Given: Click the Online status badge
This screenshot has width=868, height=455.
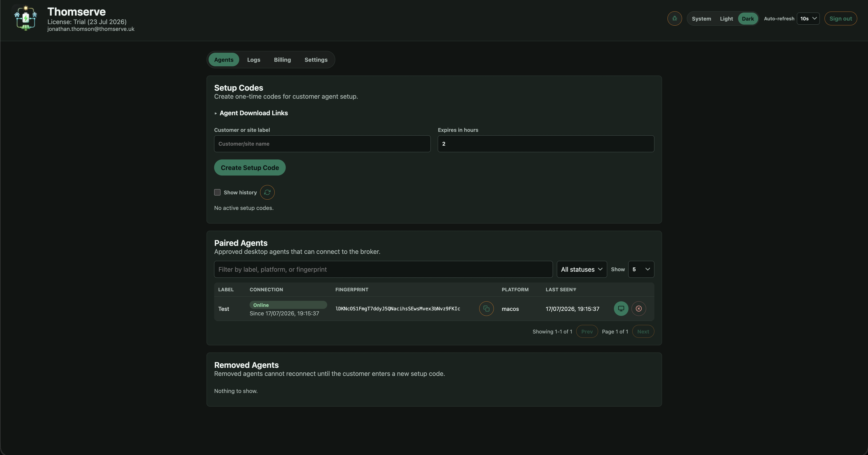Looking at the screenshot, I should point(288,305).
